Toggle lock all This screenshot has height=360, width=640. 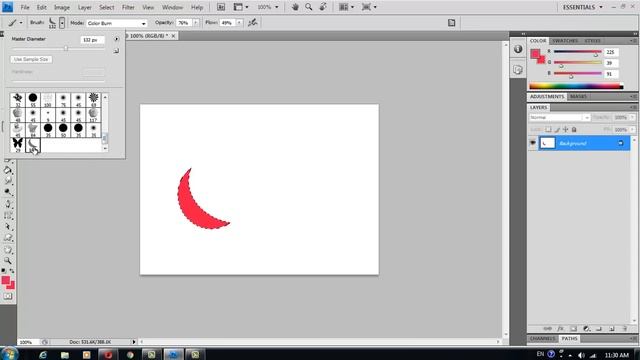(574, 129)
